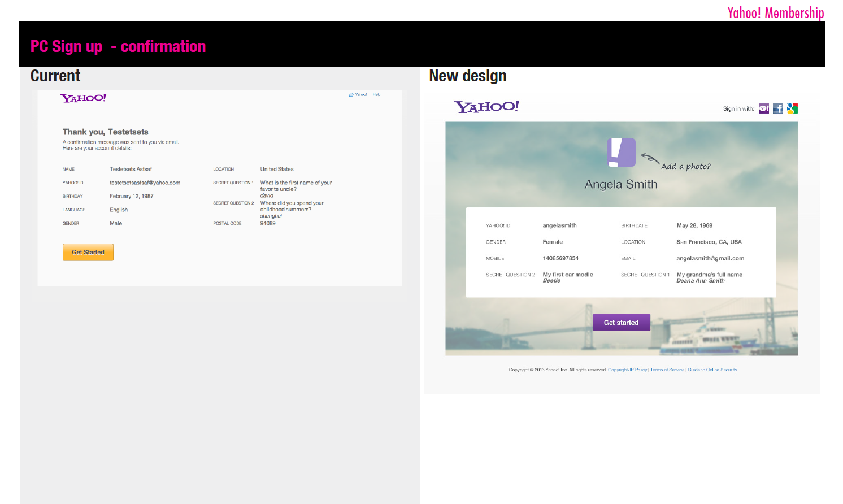This screenshot has height=504, width=843.
Task: Click the name Angela Smith
Action: tap(621, 184)
